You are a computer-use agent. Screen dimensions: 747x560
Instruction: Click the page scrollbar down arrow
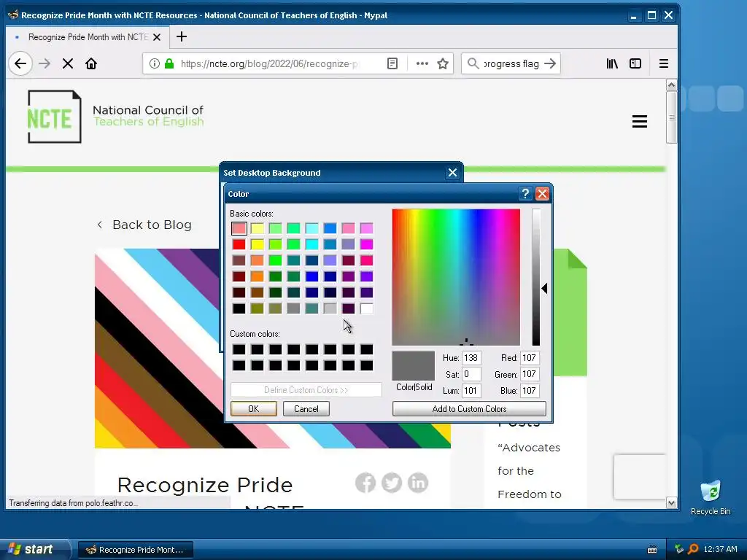671,502
